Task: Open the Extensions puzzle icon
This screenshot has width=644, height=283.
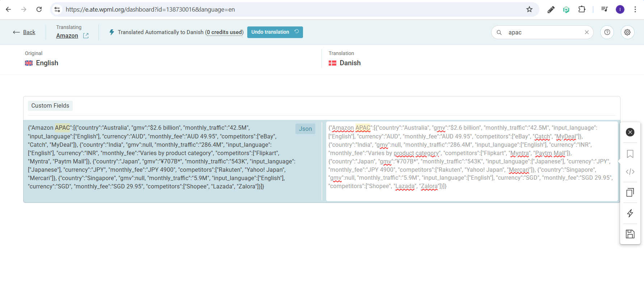Action: (x=582, y=9)
